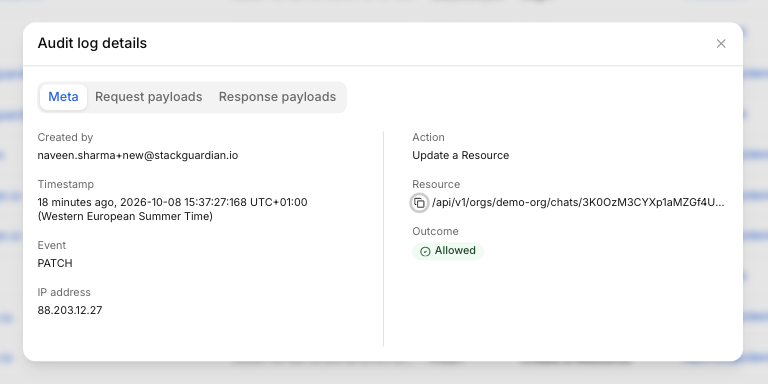Click the 'IP address' label
768x384 pixels.
pos(64,292)
